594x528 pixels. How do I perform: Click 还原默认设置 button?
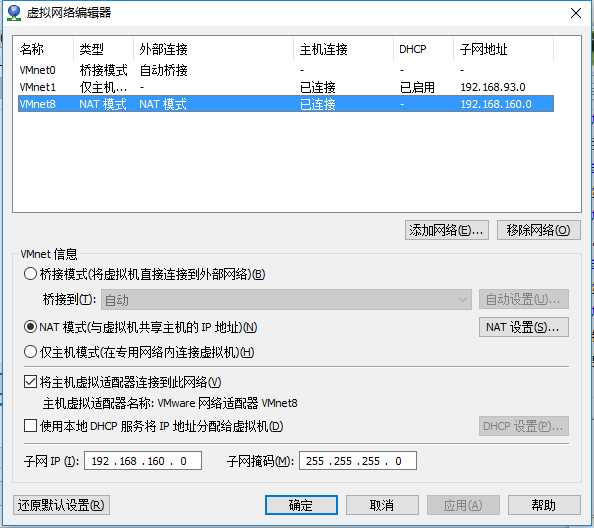(61, 505)
